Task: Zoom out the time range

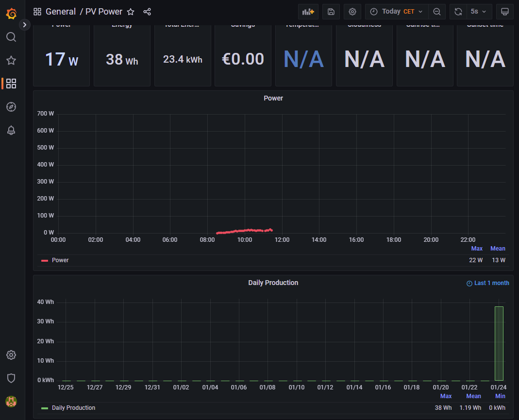Action: [436, 12]
